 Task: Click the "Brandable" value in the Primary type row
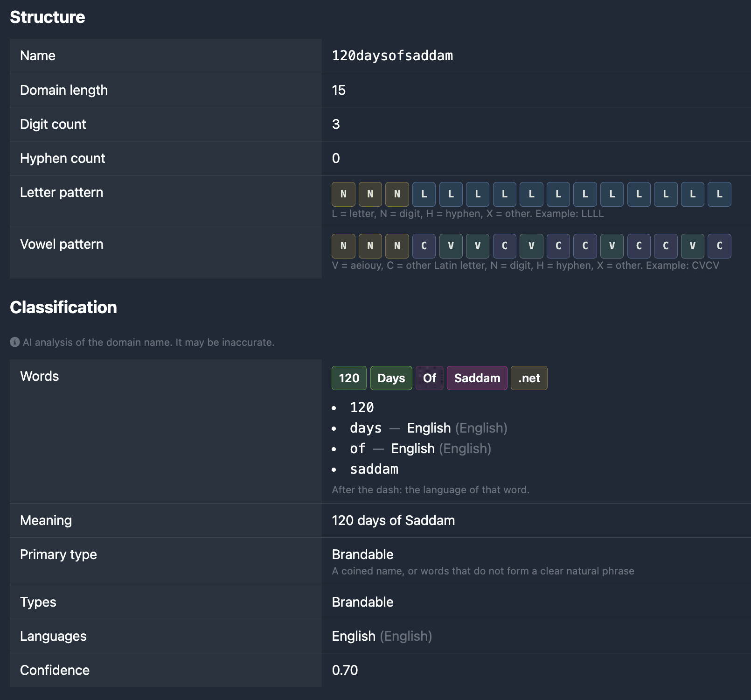363,554
